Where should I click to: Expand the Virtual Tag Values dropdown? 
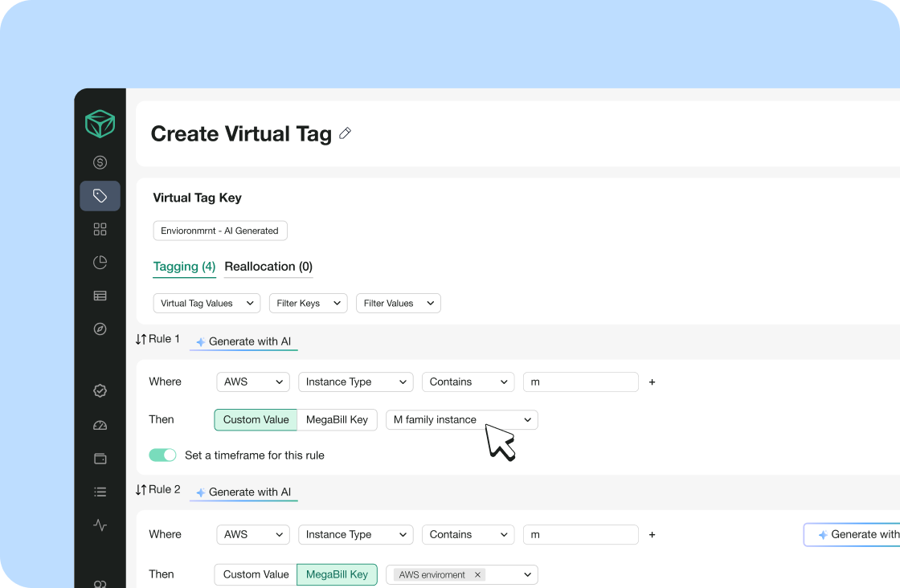pyautogui.click(x=207, y=304)
